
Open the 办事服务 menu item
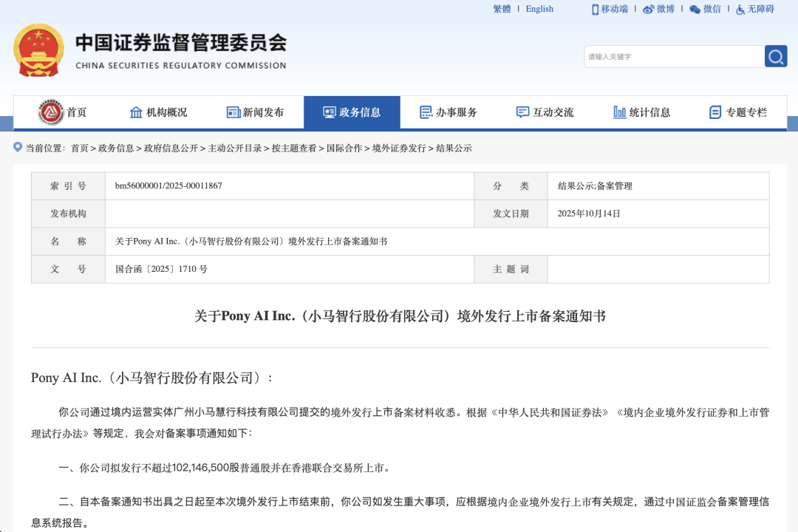click(449, 112)
